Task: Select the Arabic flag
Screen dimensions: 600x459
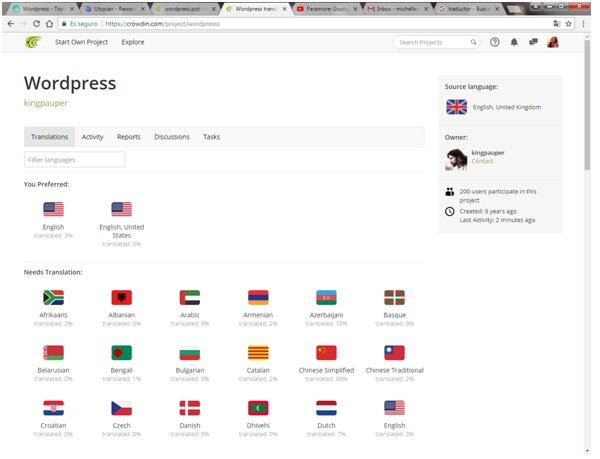Action: point(190,298)
